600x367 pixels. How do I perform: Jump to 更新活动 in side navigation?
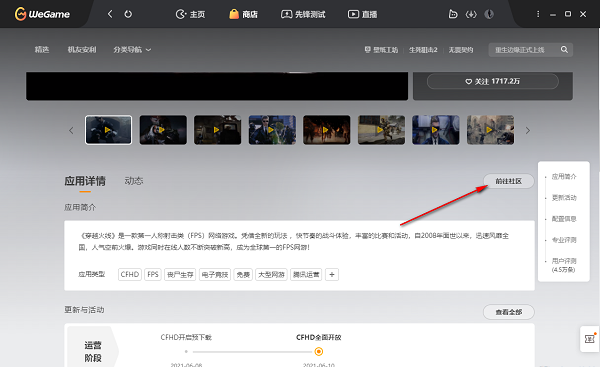pos(564,197)
